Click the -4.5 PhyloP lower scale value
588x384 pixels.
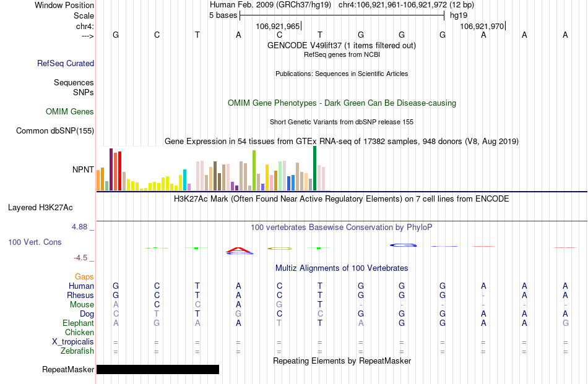tap(80, 257)
